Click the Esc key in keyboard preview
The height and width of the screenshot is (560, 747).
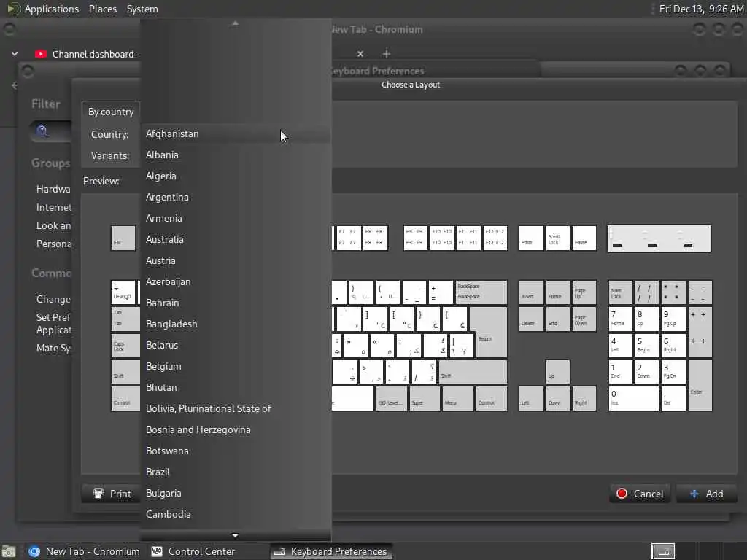point(123,238)
